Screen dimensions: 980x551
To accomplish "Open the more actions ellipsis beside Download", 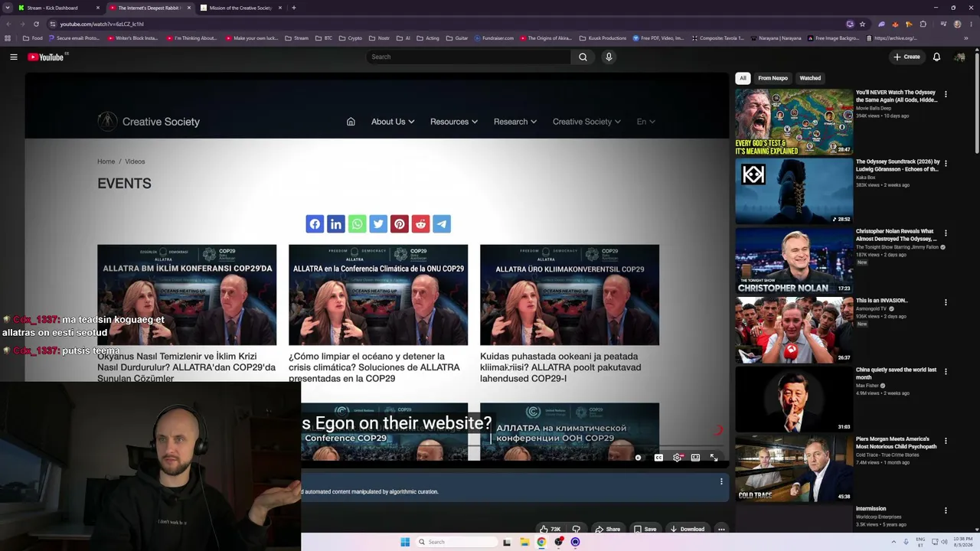I will 721,529.
